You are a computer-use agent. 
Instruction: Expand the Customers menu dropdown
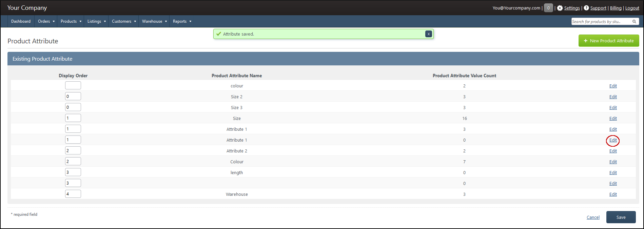pos(124,21)
